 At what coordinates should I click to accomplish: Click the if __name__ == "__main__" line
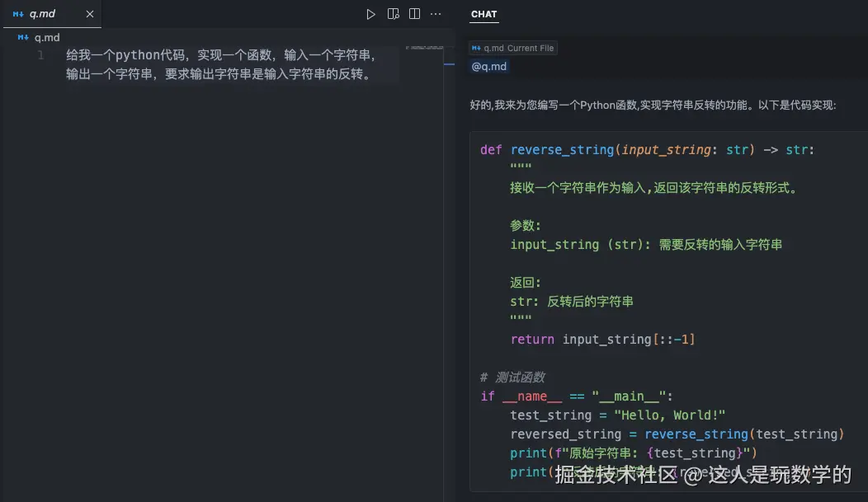click(576, 396)
